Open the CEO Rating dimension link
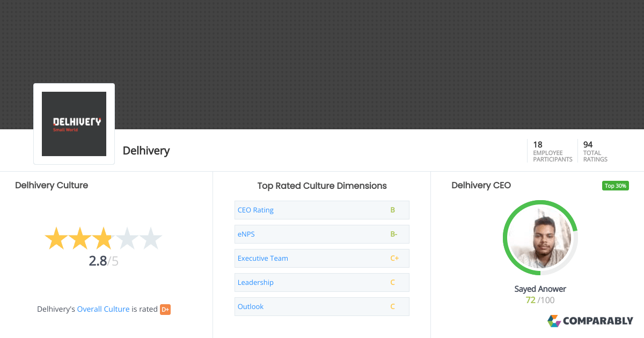 [x=255, y=210]
